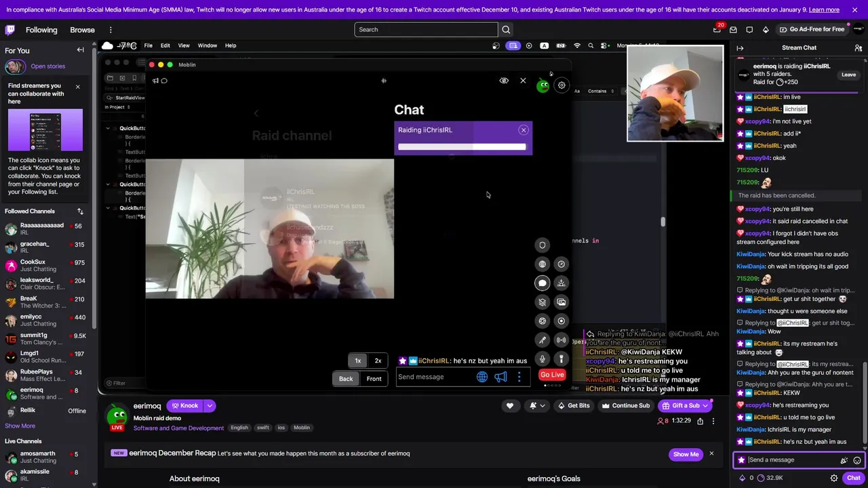Click the Moblin chat bubble quick button
The height and width of the screenshot is (488, 868).
pyautogui.click(x=542, y=283)
